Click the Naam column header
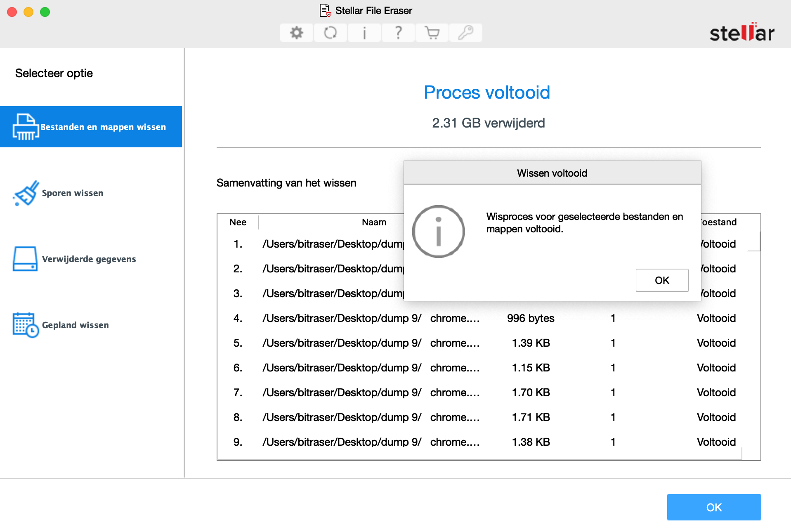 (x=374, y=222)
